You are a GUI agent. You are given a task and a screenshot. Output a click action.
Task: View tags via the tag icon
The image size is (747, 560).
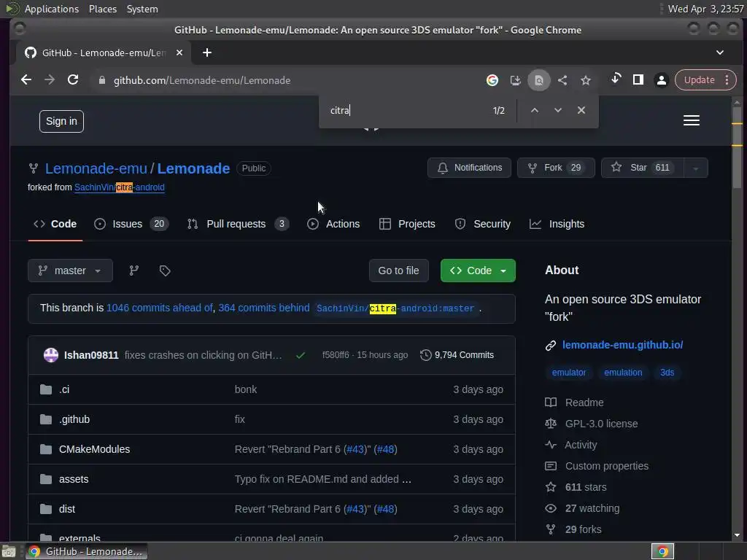(165, 271)
